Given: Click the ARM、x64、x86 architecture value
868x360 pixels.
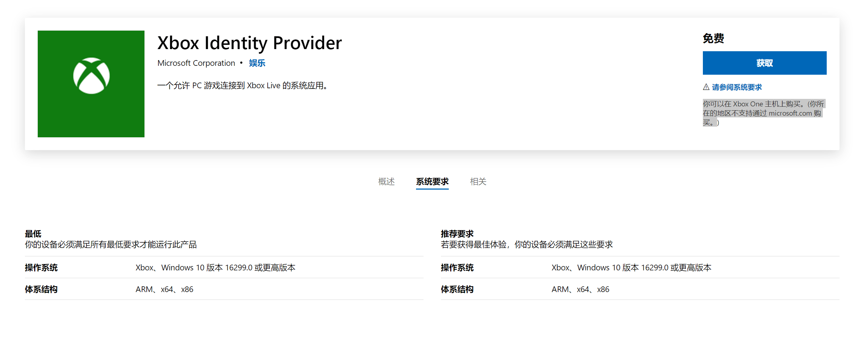Looking at the screenshot, I should pos(164,289).
